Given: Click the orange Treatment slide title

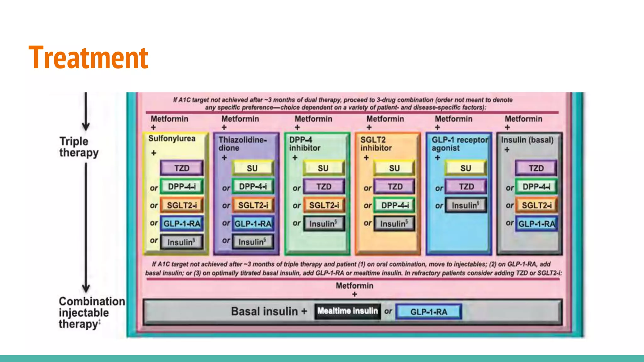Looking at the screenshot, I should pos(88,58).
